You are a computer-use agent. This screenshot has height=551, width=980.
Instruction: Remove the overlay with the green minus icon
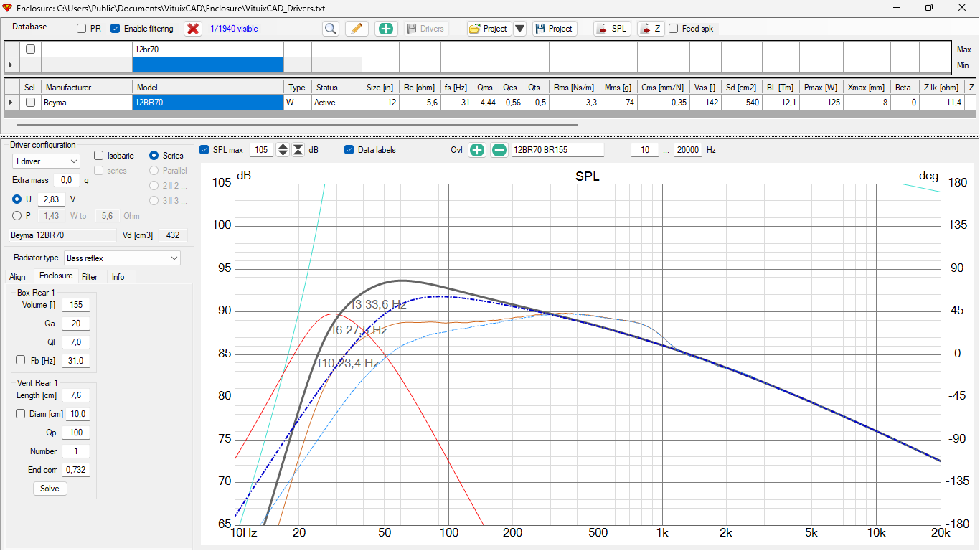click(499, 150)
